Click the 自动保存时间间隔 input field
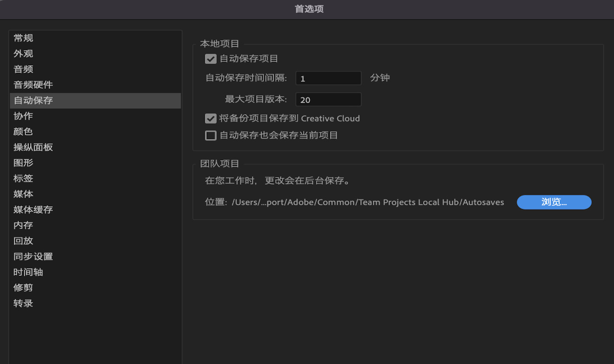The image size is (614, 364). pyautogui.click(x=329, y=78)
